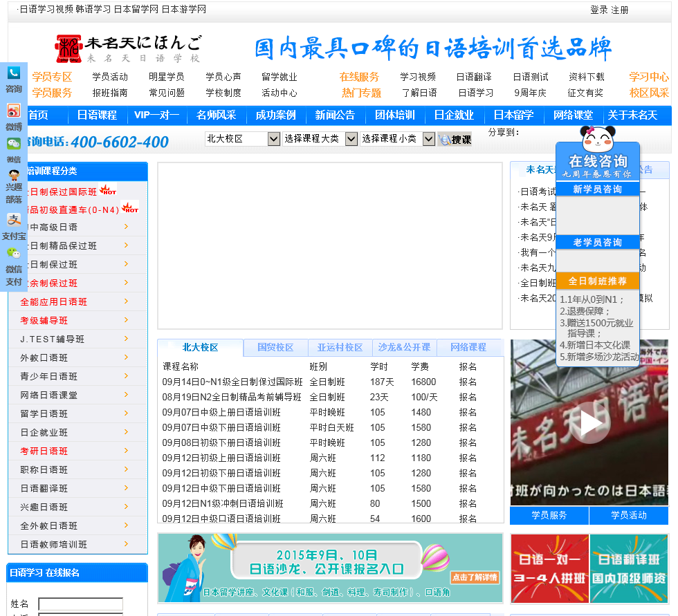The height and width of the screenshot is (616, 678).
Task: Open 09月07日中级上册日语培训班 course
Action: (221, 412)
